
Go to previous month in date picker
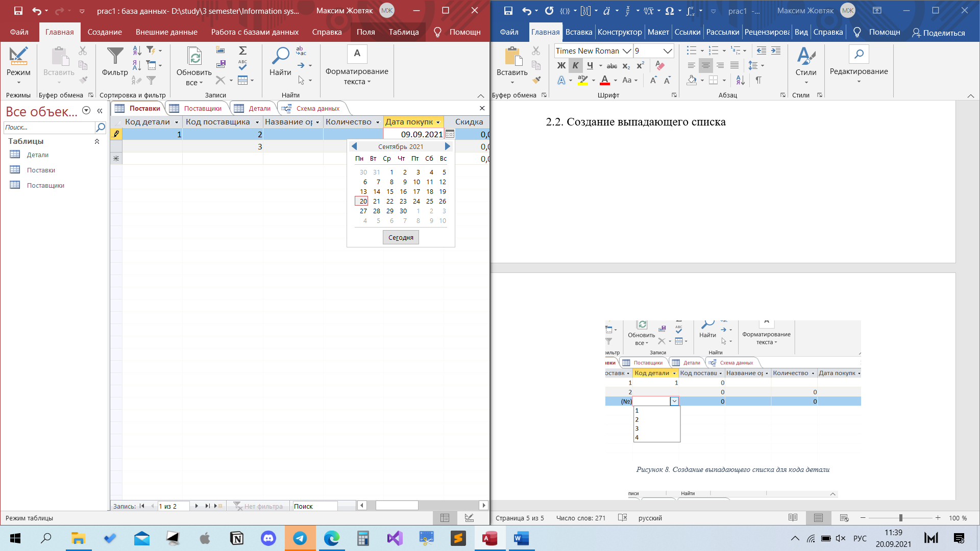[354, 146]
